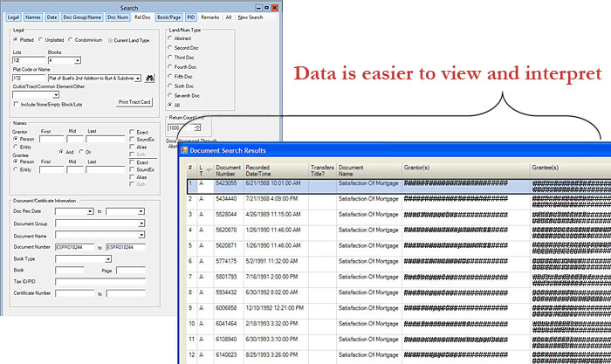This screenshot has width=611, height=364.
Task: Click the New Search button
Action: point(251,17)
